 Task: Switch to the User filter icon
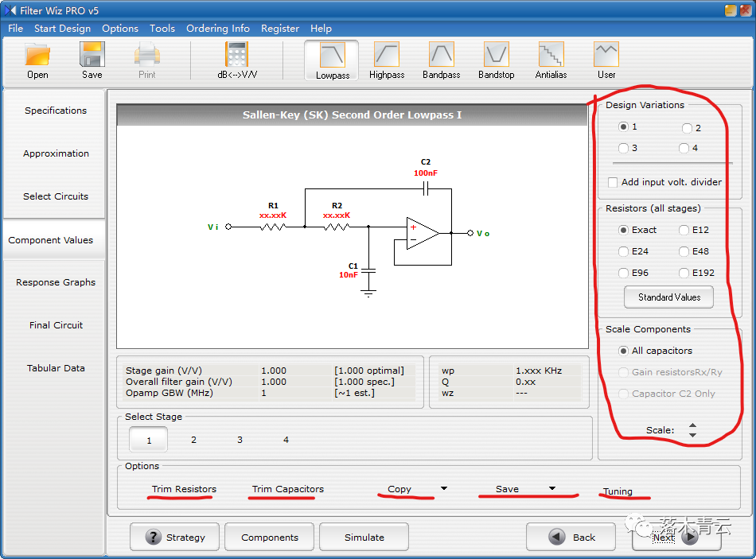(606, 56)
